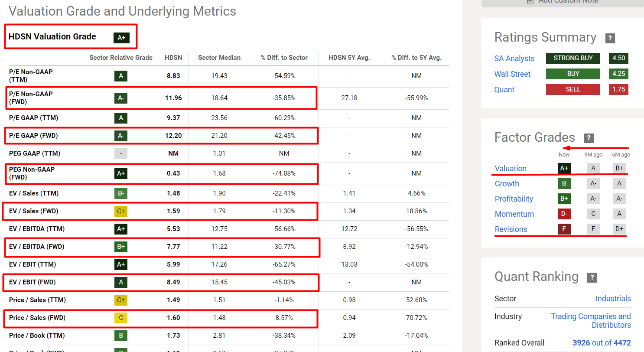
Task: Click the Momentum Now D- grade badge
Action: click(564, 214)
